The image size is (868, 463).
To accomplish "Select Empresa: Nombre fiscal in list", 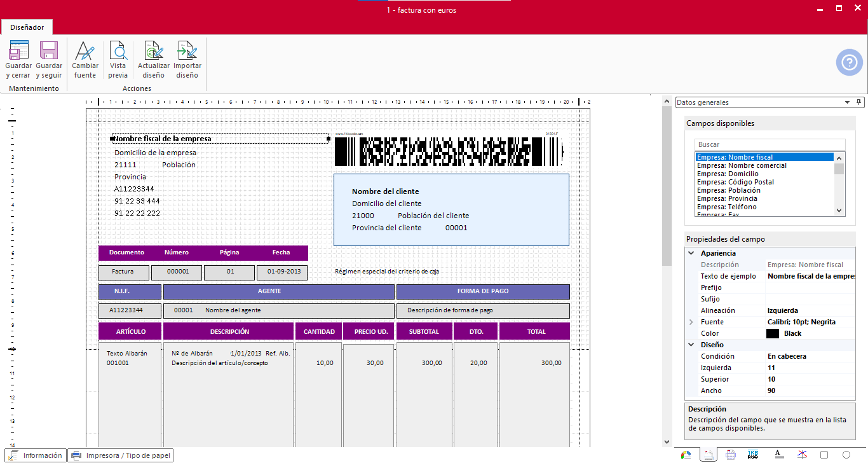I will (x=764, y=157).
